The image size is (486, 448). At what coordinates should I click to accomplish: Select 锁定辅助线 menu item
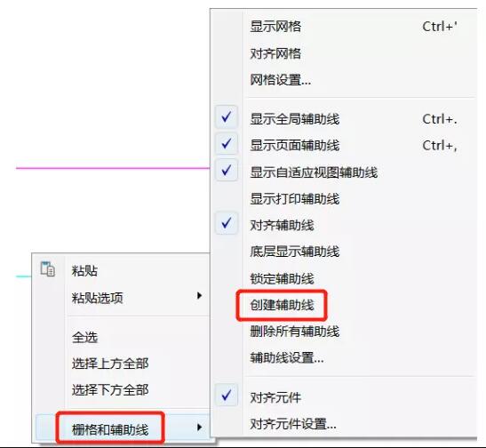click(x=282, y=278)
